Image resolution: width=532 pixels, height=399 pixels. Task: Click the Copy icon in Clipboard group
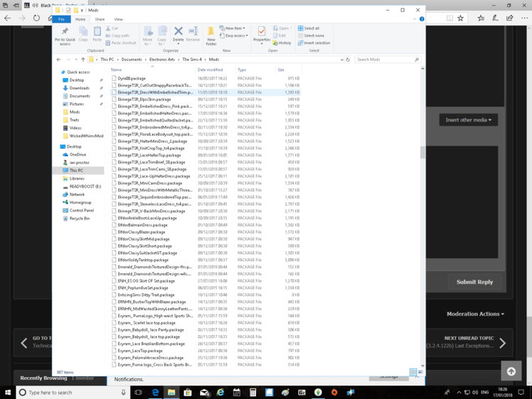83,34
